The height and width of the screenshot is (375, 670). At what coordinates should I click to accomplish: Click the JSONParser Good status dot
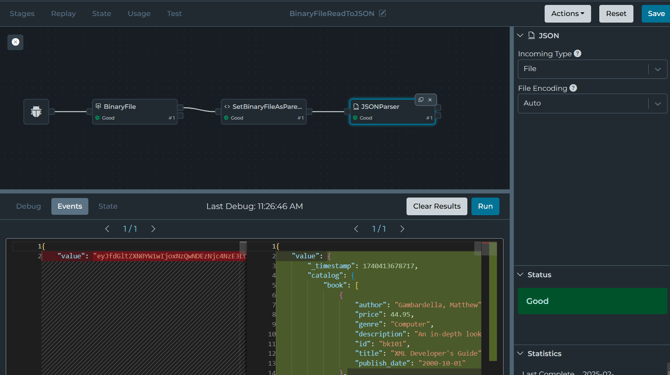355,118
